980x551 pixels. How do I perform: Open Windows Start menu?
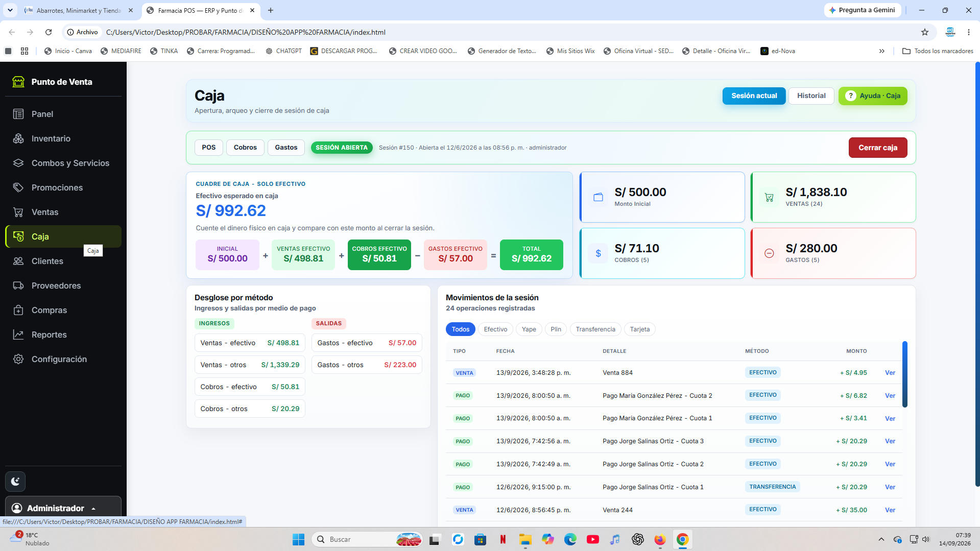[x=298, y=539]
